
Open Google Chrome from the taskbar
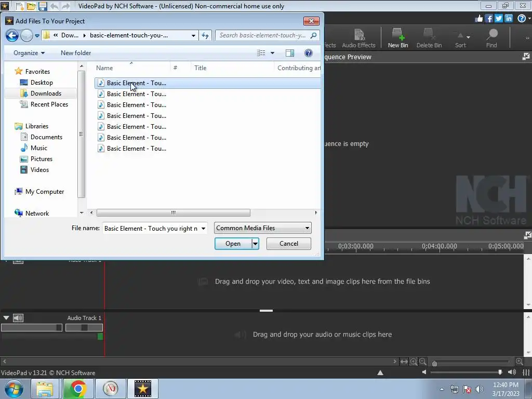pyautogui.click(x=78, y=389)
